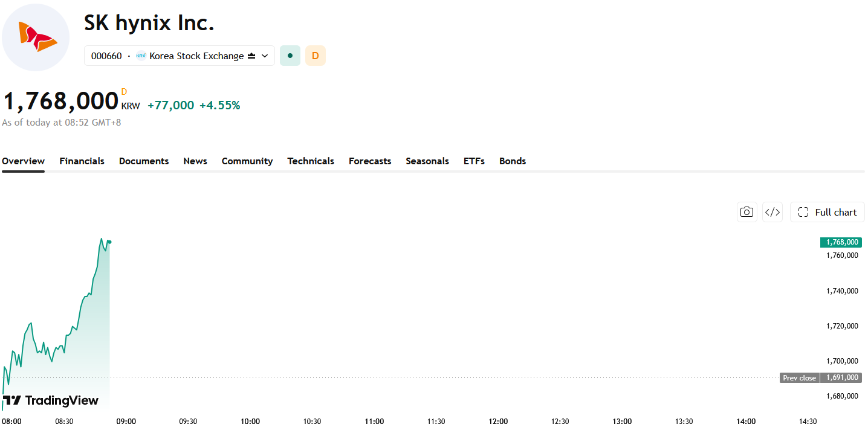The width and height of the screenshot is (868, 430).
Task: Click the current price dot on the chart line
Action: (x=109, y=242)
